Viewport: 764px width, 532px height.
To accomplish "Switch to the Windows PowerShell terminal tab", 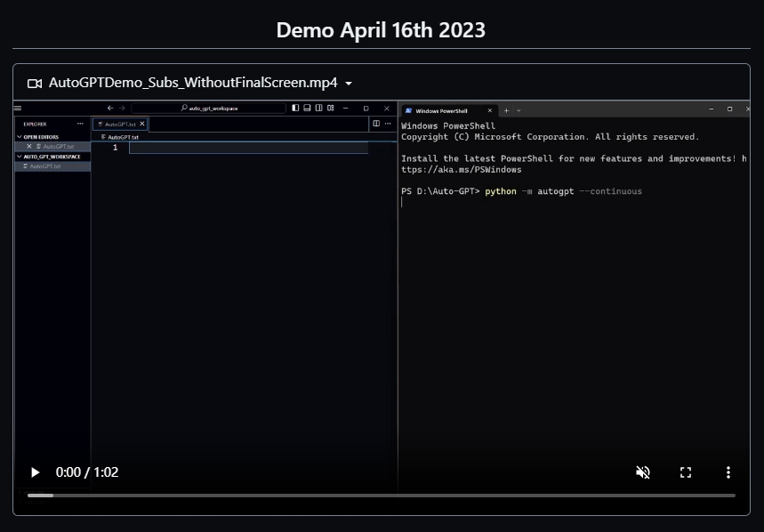I will (440, 110).
